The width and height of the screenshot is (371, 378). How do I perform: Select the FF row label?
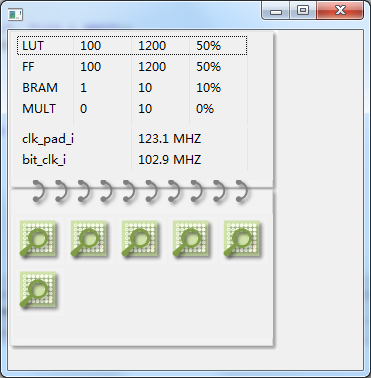[x=28, y=67]
